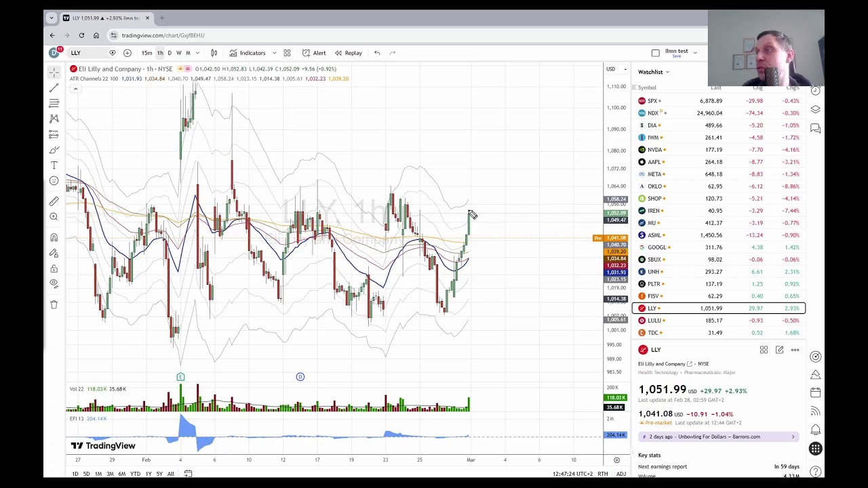
Task: Select the brush drawing tool
Action: pos(54,150)
